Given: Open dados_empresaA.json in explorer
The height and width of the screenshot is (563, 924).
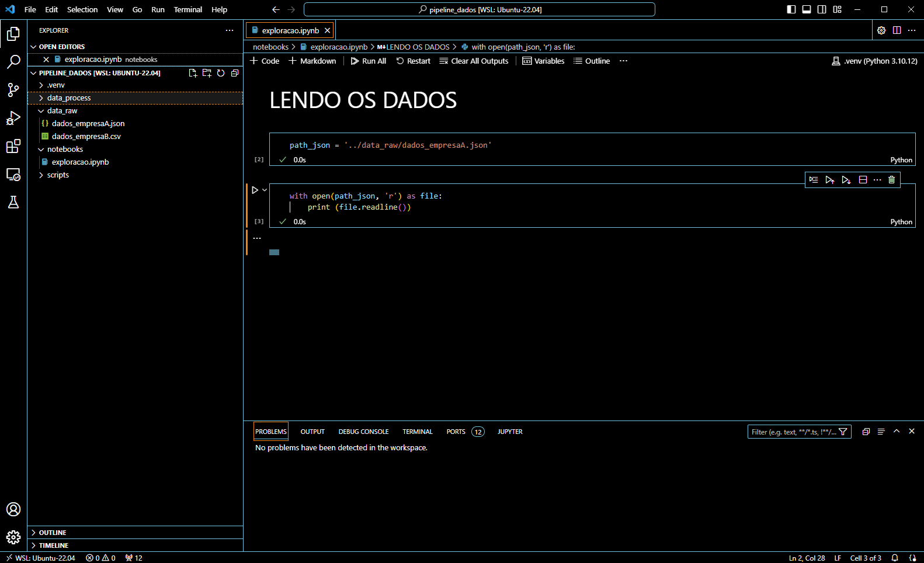Looking at the screenshot, I should point(135,124).
